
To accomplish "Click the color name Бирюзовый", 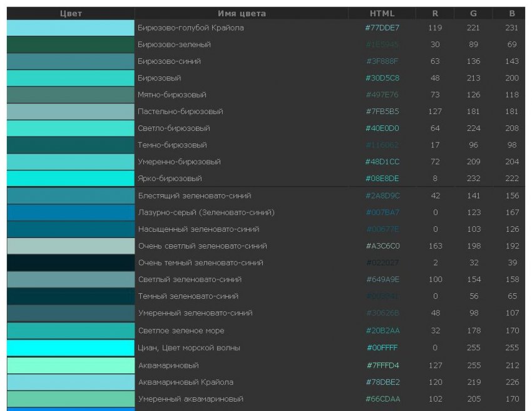I will click(x=160, y=78).
